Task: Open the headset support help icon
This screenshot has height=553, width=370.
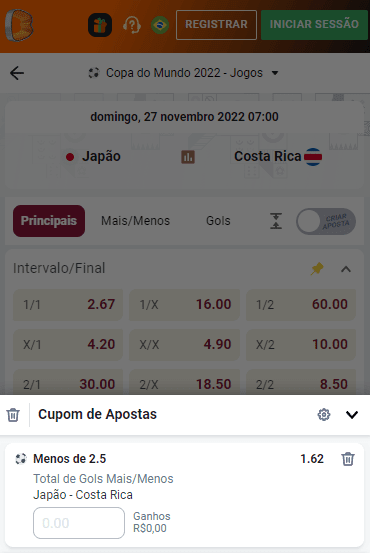Action: pos(132,25)
